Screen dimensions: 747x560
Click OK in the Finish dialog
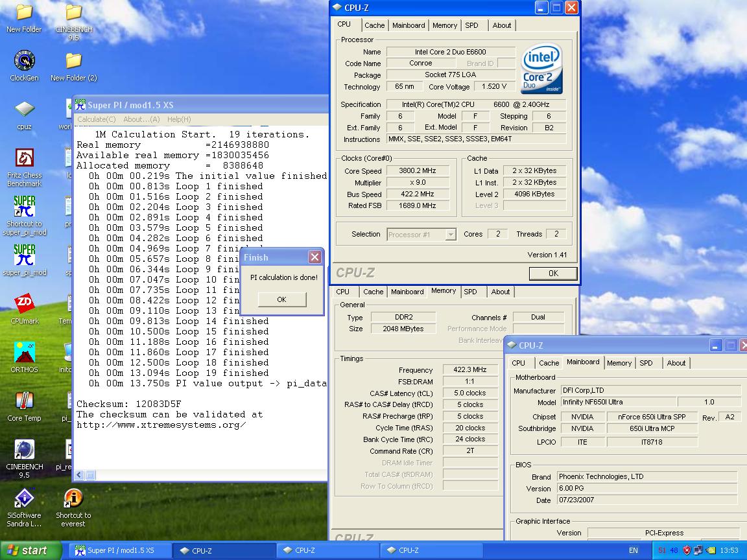pos(281,299)
